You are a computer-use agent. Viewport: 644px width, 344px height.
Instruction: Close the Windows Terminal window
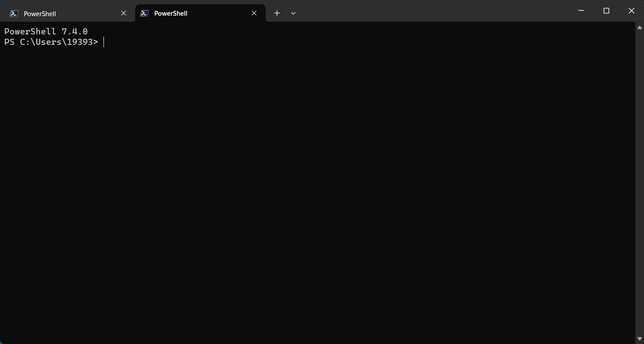click(631, 10)
